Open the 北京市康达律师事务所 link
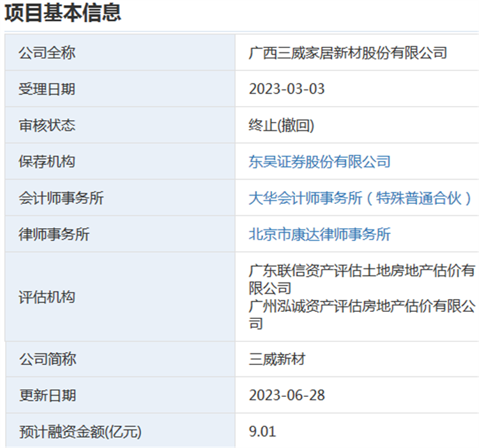This screenshot has width=479, height=448. coord(319,235)
